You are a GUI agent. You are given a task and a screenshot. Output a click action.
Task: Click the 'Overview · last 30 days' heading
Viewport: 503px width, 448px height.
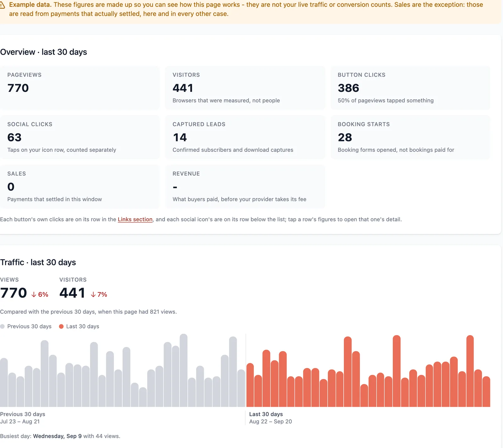pyautogui.click(x=43, y=52)
